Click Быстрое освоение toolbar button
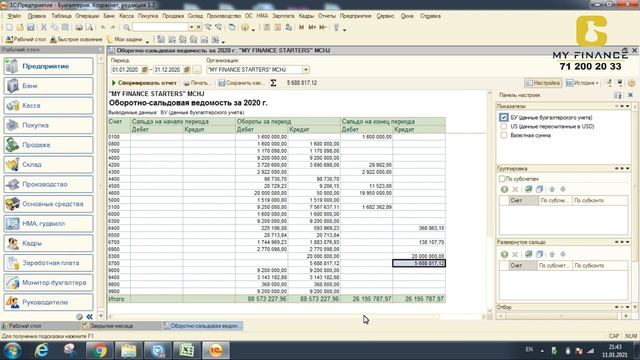 [x=76, y=40]
